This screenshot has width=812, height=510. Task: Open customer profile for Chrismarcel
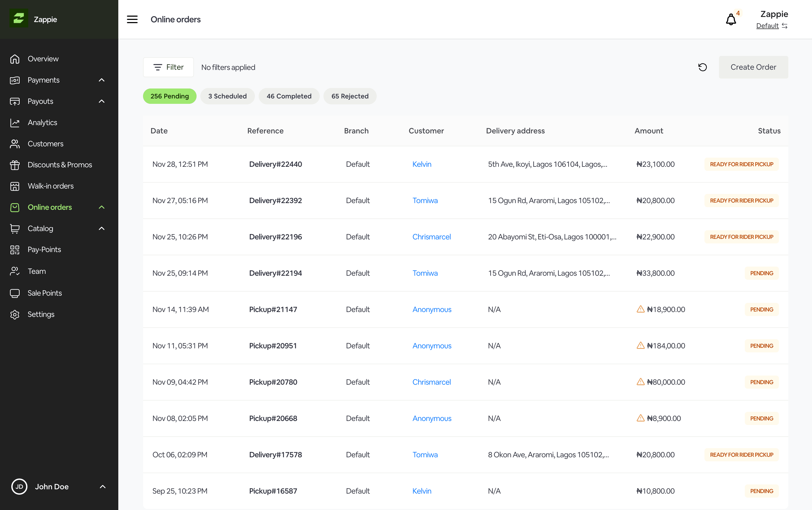click(x=432, y=236)
